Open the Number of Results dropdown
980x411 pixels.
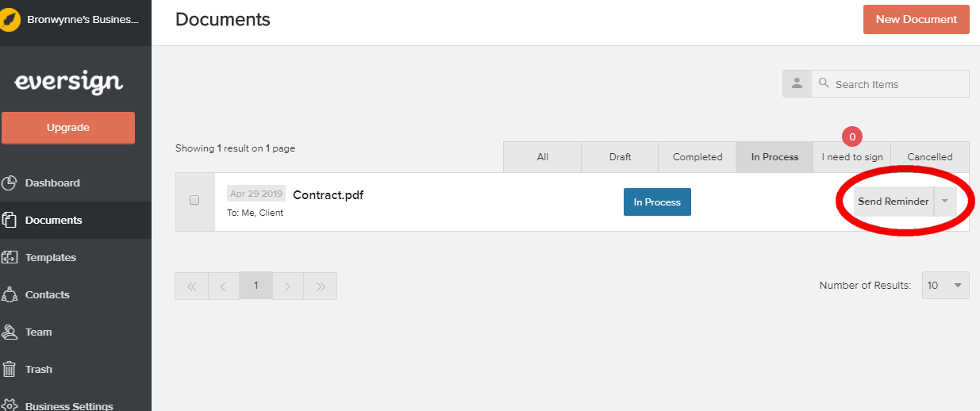pyautogui.click(x=945, y=286)
